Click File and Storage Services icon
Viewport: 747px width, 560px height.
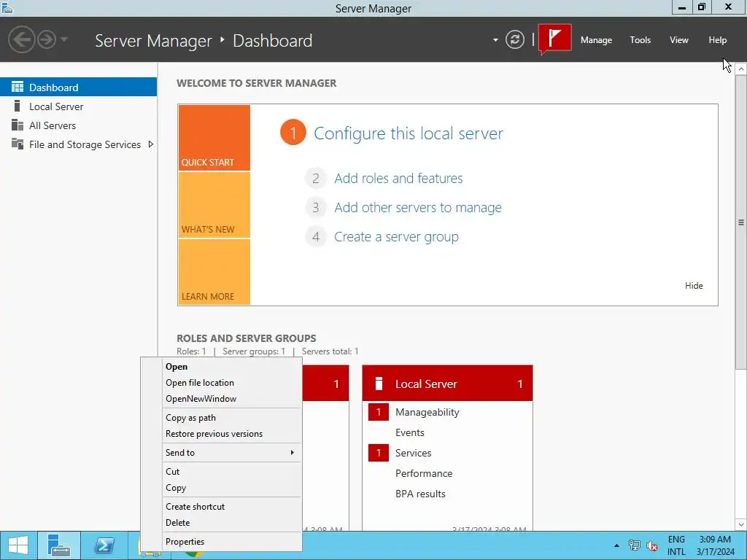pos(18,144)
